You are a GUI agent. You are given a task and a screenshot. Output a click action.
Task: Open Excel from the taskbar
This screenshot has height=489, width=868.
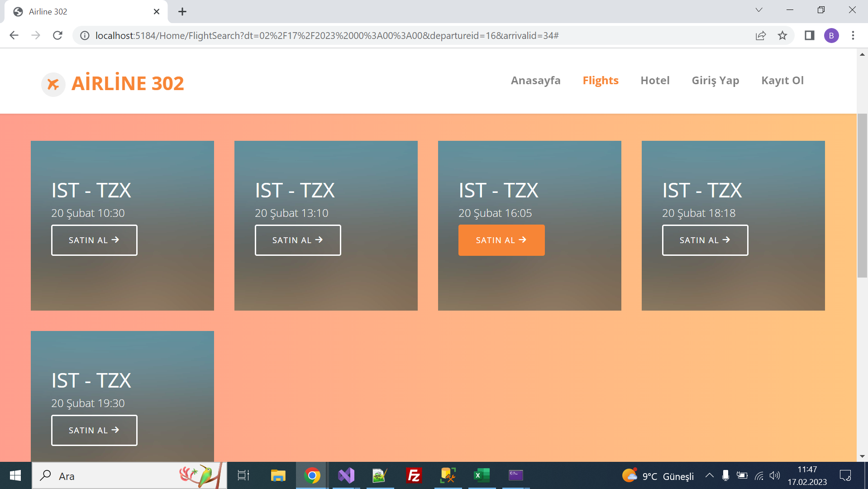pyautogui.click(x=481, y=475)
